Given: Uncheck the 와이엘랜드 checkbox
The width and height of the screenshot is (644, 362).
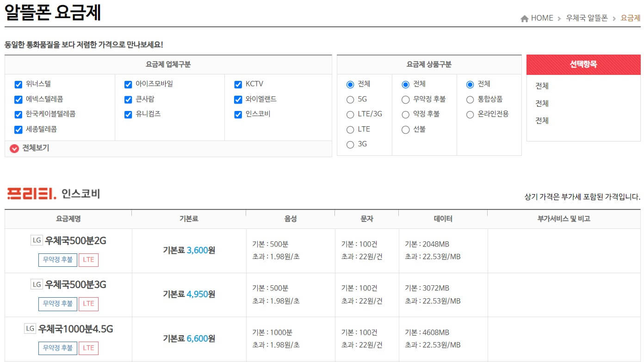Looking at the screenshot, I should tap(237, 99).
